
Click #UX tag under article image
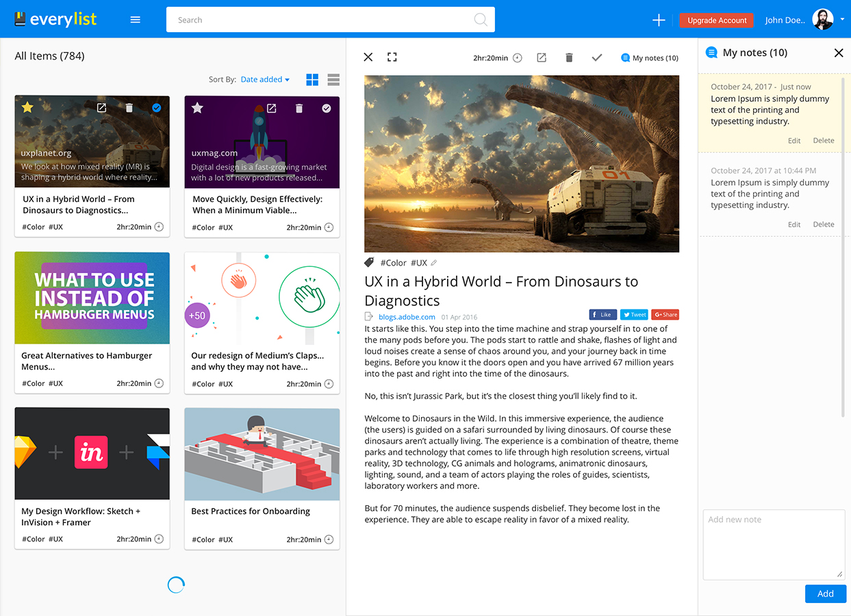tap(419, 263)
